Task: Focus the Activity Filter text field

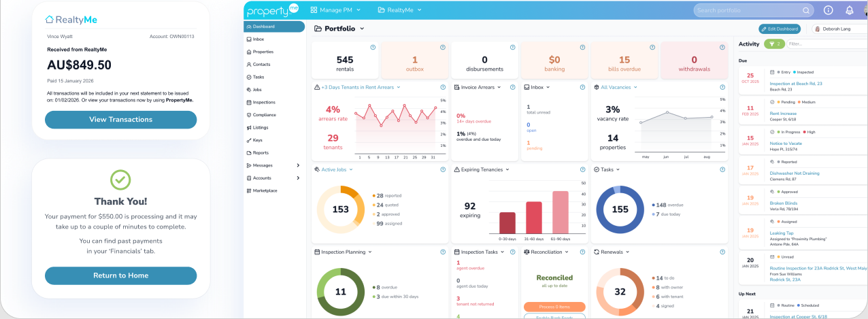Action: click(827, 44)
